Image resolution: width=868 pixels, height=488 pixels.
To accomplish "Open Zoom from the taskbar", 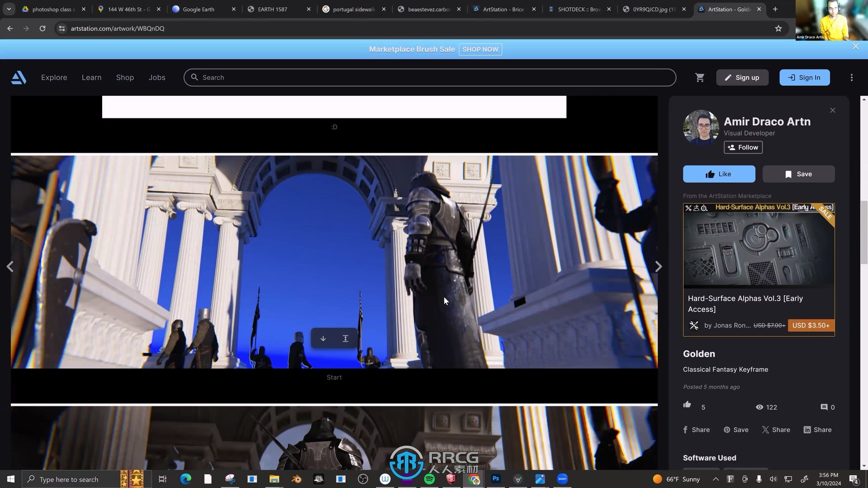I will (x=562, y=479).
